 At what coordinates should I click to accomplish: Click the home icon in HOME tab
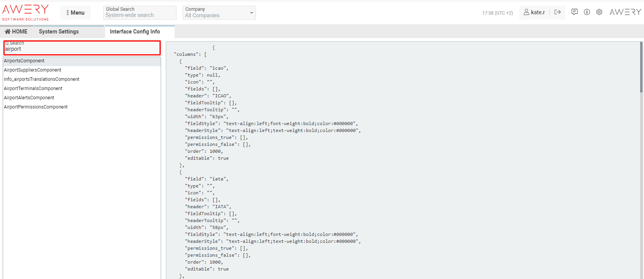click(7, 32)
